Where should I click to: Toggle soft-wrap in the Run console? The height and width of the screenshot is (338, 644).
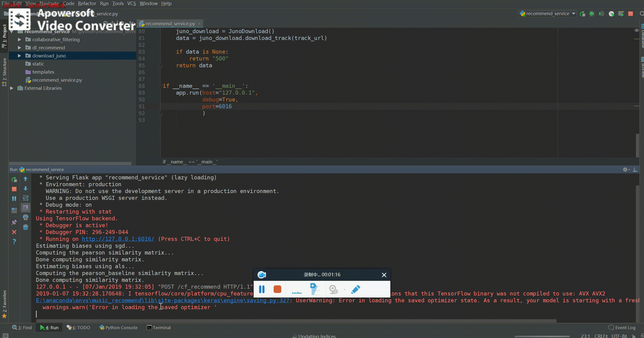[26, 198]
